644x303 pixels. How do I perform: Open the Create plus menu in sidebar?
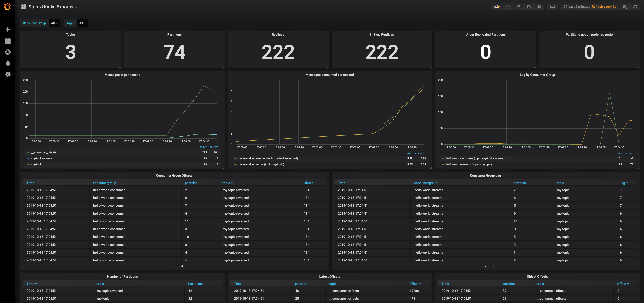pos(8,29)
